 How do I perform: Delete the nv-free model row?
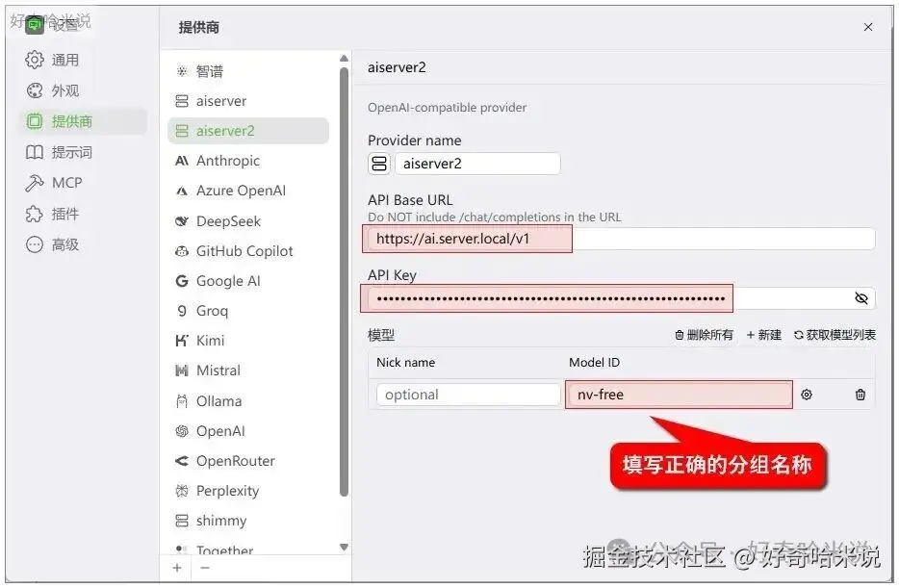coord(860,395)
